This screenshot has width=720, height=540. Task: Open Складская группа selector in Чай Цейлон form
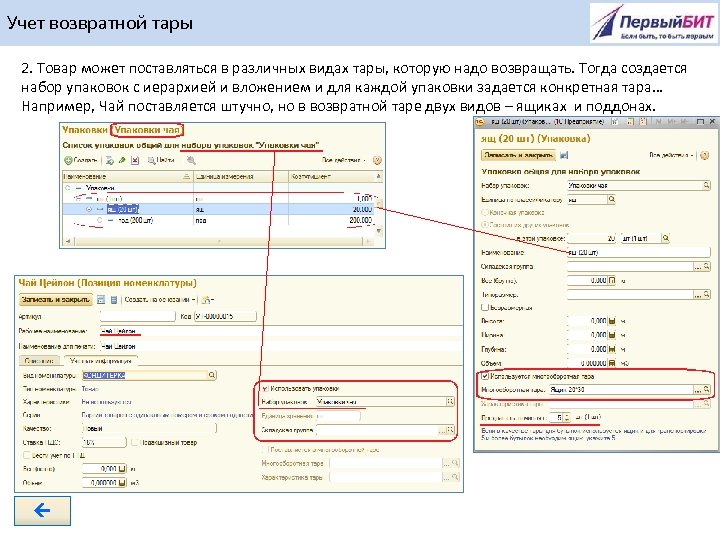click(442, 430)
